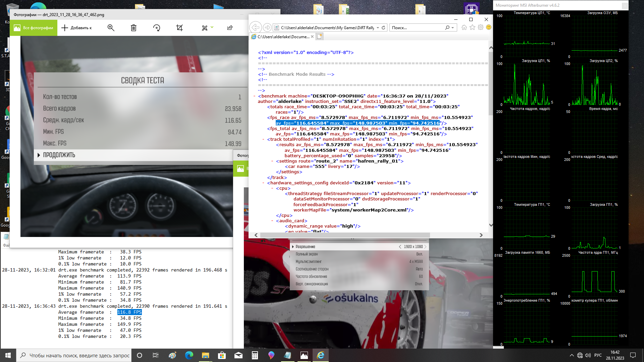Click the zoom magnifier icon in Photos
This screenshot has width=644, height=362.
coord(111,28)
